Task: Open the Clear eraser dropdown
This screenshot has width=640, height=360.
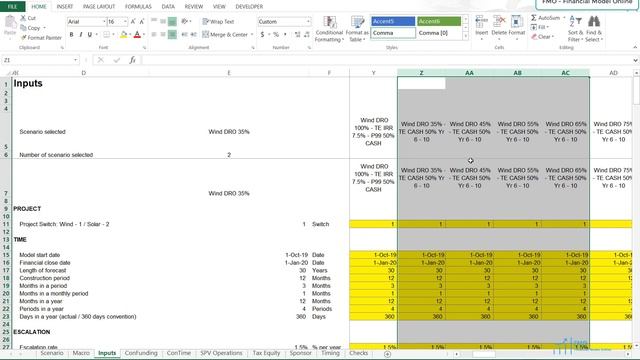Action: point(543,37)
